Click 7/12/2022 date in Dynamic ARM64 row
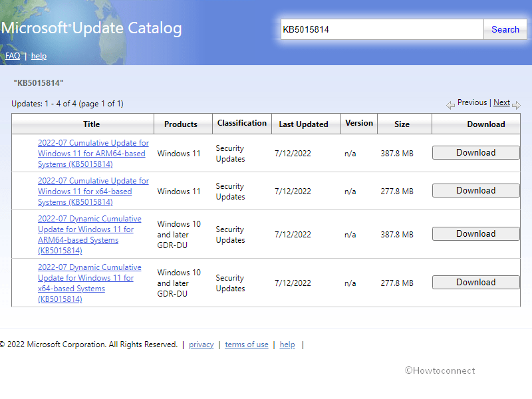This screenshot has width=532, height=399. [293, 235]
